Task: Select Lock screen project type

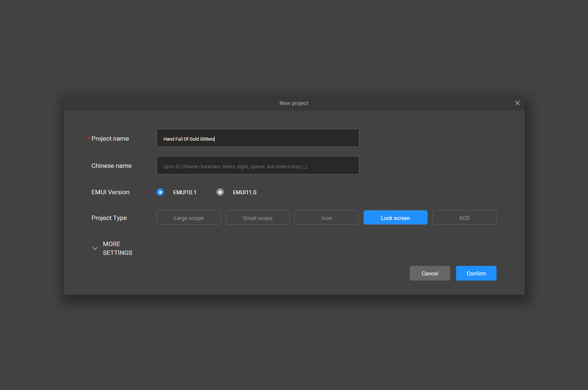Action: pyautogui.click(x=395, y=218)
